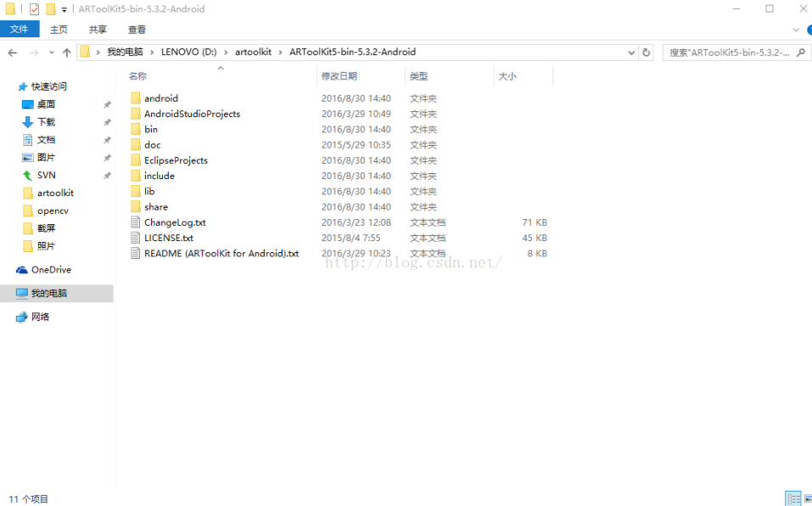Select README (ARToolKit for Android).txt icon
812x506 pixels.
[x=136, y=253]
